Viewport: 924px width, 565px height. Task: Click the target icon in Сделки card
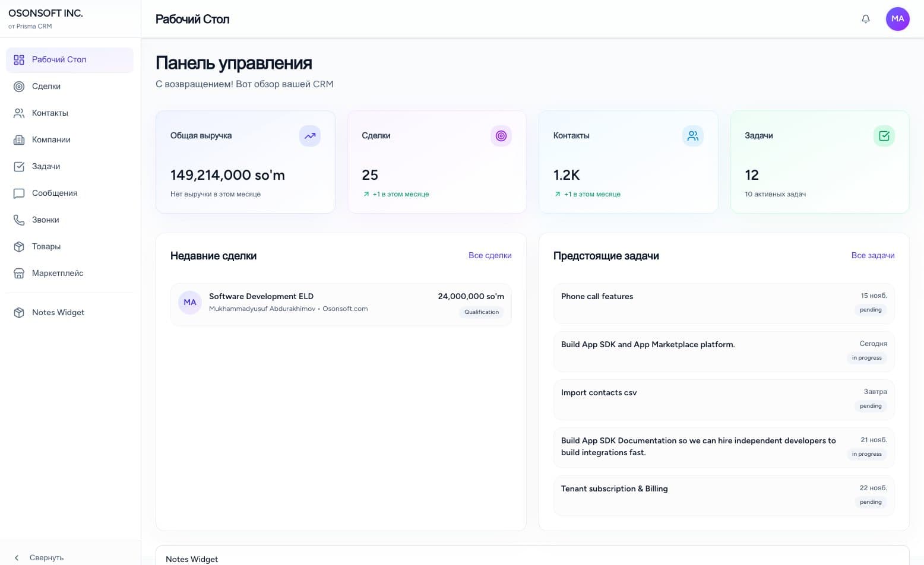click(x=501, y=136)
